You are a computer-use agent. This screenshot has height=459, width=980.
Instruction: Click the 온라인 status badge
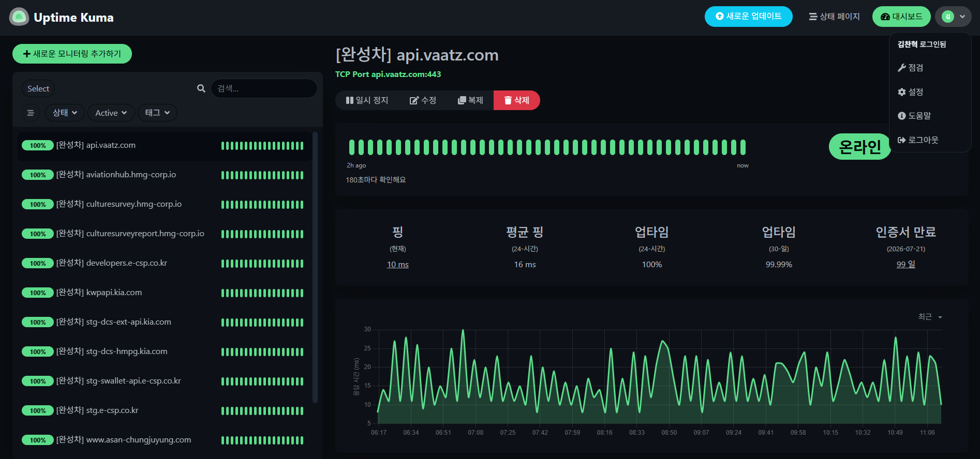[x=860, y=147]
